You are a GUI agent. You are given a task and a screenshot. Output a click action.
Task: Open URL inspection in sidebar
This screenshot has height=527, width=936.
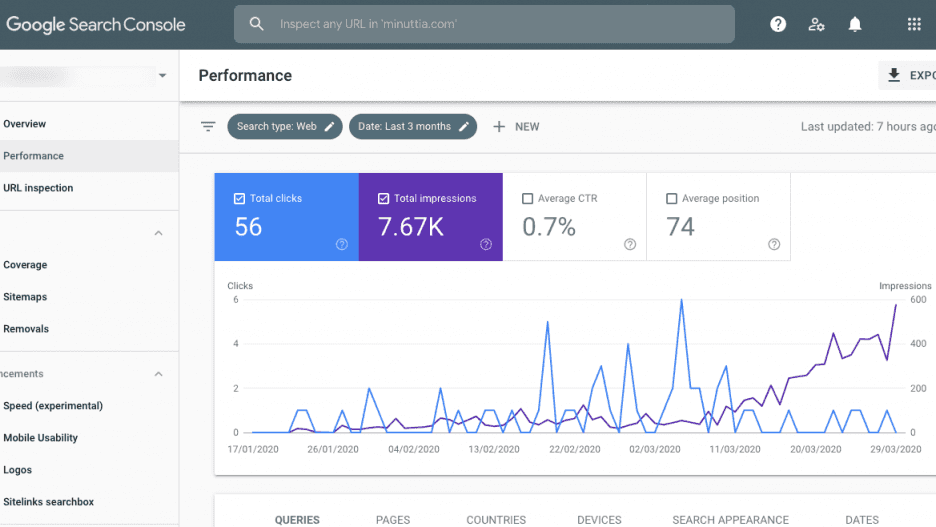[x=89, y=188]
